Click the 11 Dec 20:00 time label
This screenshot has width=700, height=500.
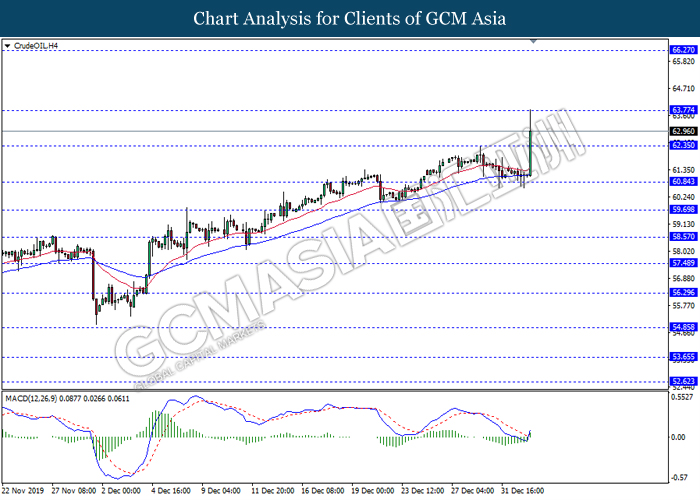(x=273, y=491)
